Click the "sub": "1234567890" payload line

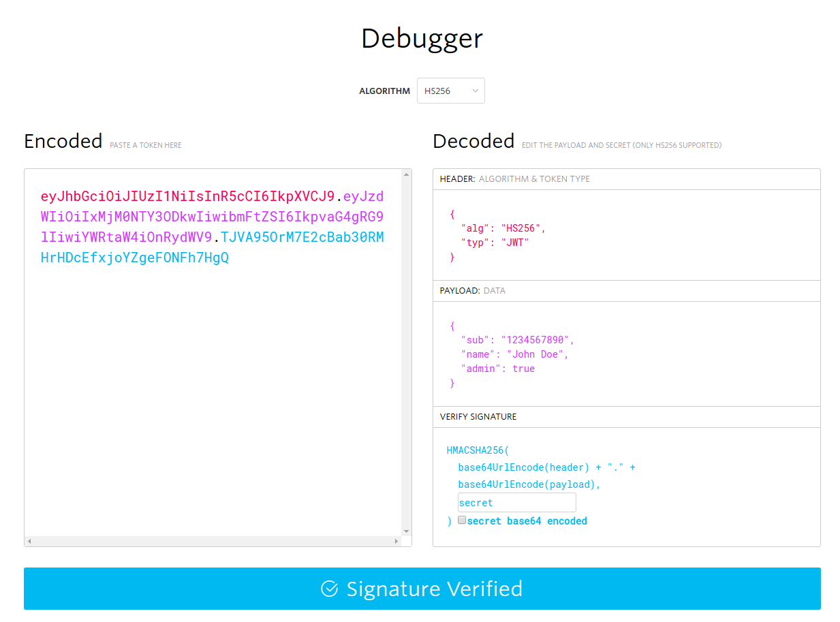pos(517,340)
